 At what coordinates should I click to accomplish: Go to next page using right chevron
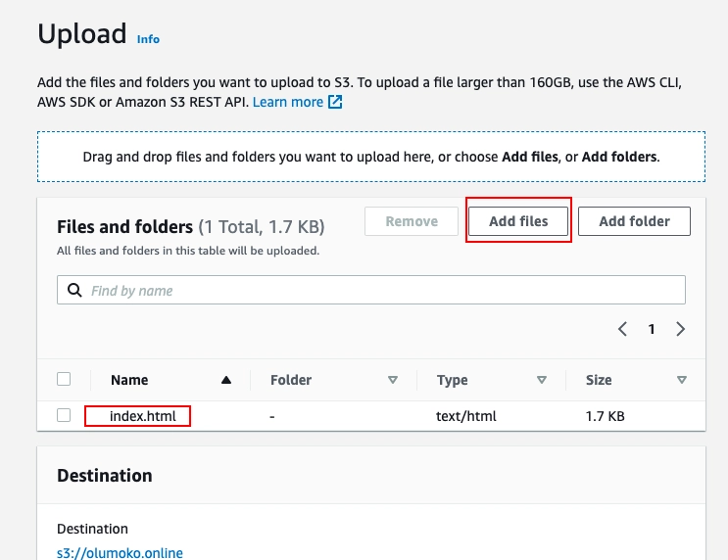click(x=681, y=329)
